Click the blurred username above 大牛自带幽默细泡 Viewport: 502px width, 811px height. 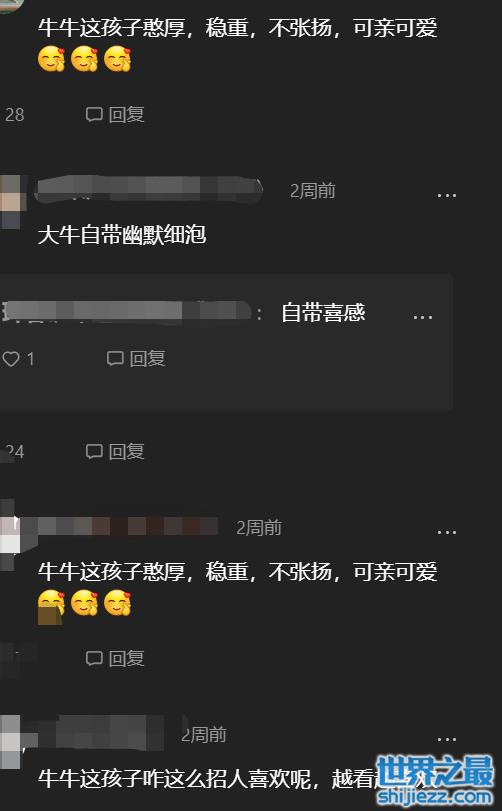[x=148, y=189]
